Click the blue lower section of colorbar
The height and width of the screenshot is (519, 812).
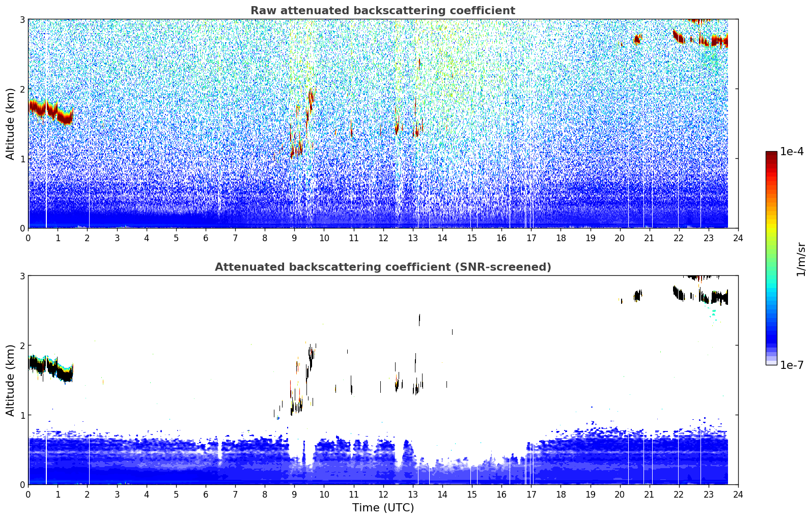771,331
